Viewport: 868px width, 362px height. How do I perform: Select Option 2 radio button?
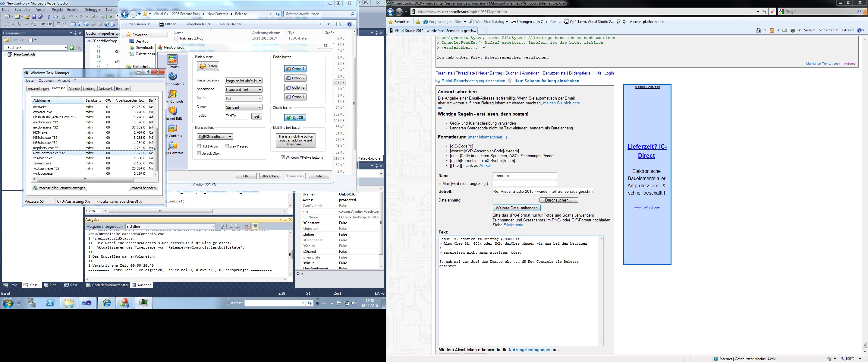295,78
